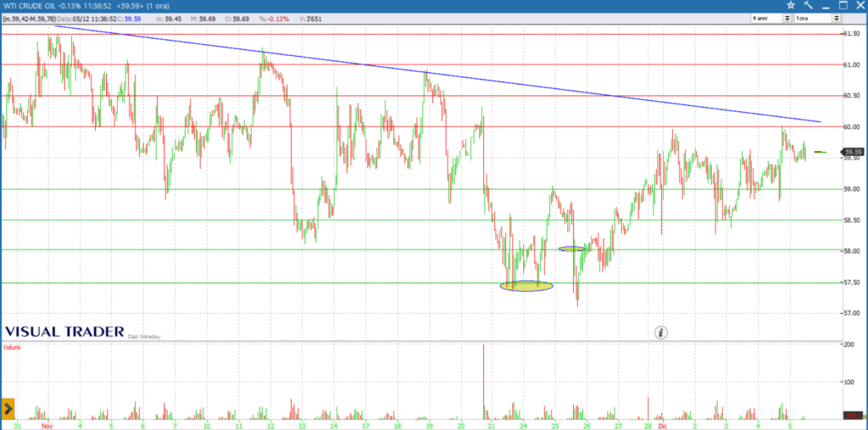Click the 58.00 price axis label
868x430 pixels.
pyautogui.click(x=851, y=251)
